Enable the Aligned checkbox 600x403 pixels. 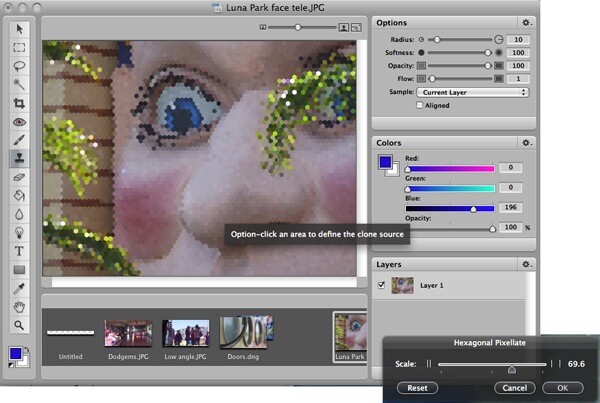point(420,105)
